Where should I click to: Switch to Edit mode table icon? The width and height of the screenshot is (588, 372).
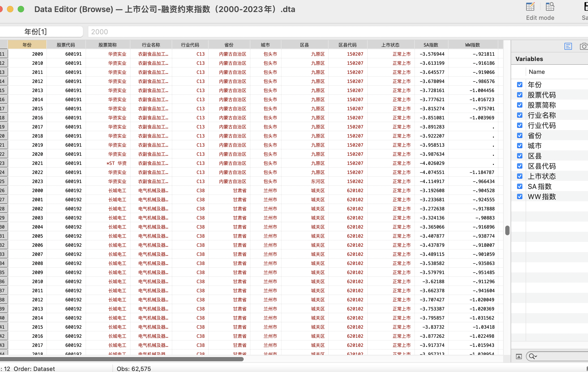(530, 7)
